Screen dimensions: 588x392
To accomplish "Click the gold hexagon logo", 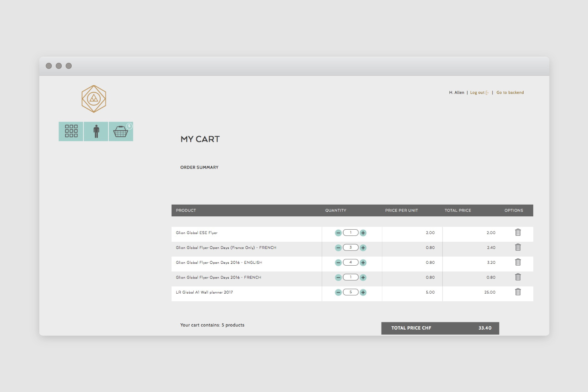I will (x=94, y=99).
